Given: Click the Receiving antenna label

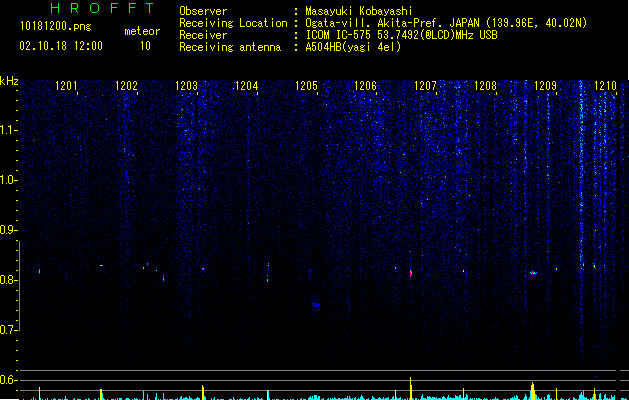Looking at the screenshot, I should coord(230,47).
